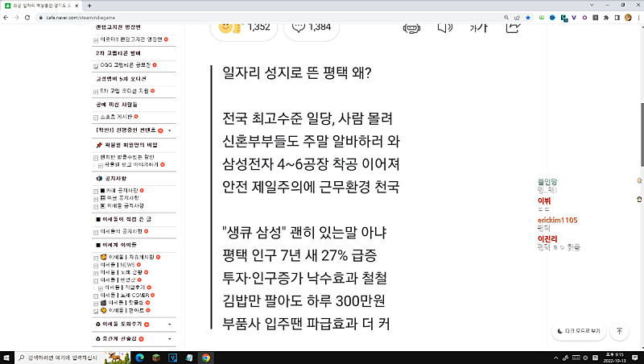This screenshot has width=644, height=364.
Task: Click chat username 이진리
Action: (x=547, y=238)
